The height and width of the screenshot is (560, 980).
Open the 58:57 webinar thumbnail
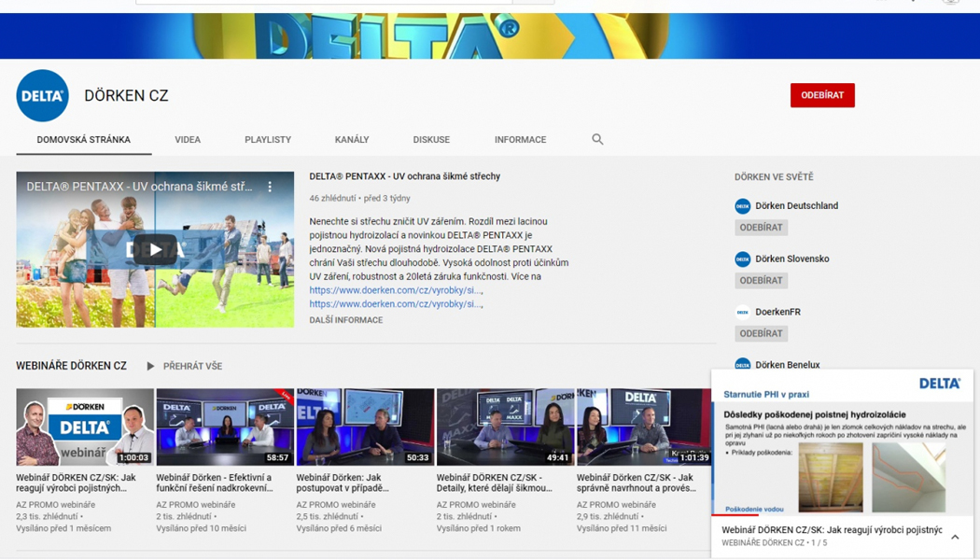[x=225, y=427]
